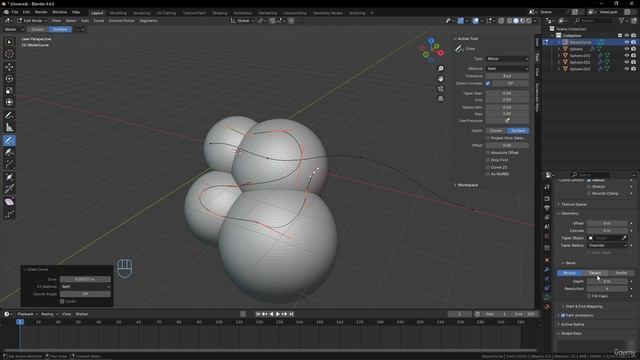Expand Sphere.002 in outliner
Image resolution: width=640 pixels, height=360 pixels.
pos(559,62)
